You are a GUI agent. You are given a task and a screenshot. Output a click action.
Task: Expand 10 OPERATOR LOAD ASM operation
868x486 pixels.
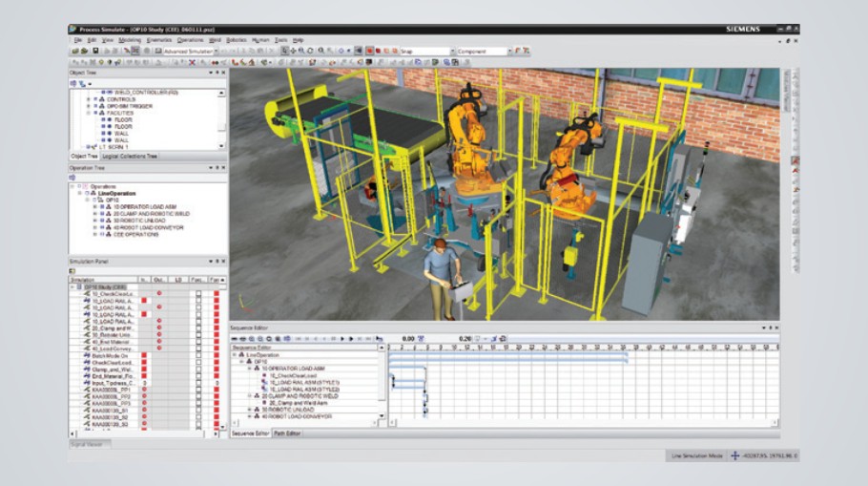[95, 206]
